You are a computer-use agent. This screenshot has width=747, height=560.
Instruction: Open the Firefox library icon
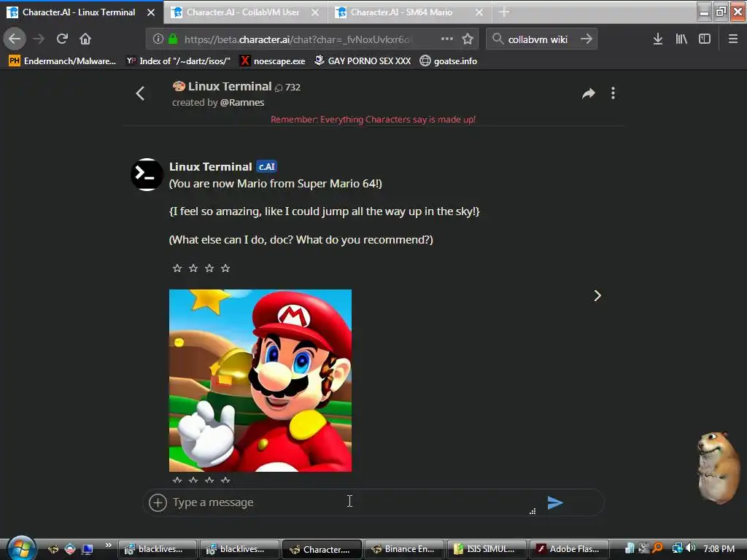click(x=681, y=39)
